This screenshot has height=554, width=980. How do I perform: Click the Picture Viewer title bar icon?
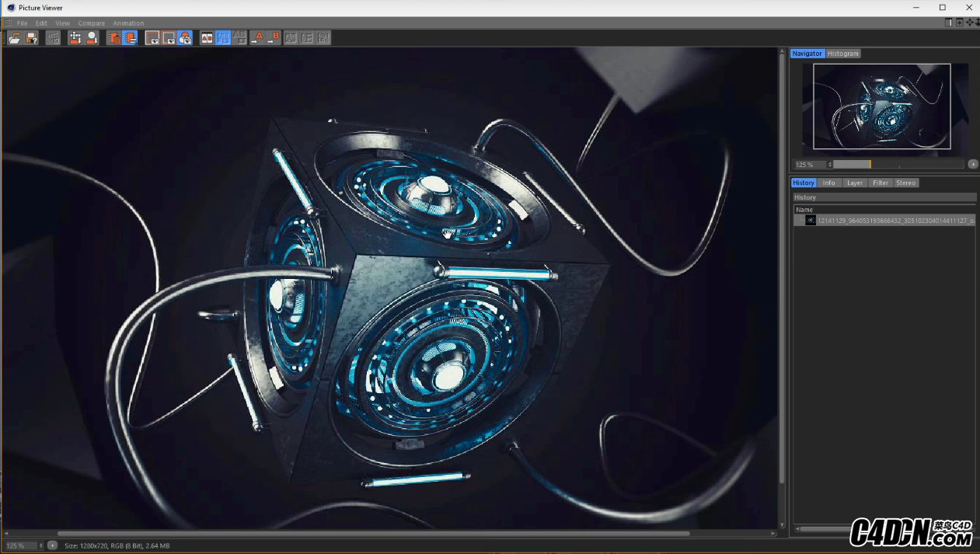point(11,8)
